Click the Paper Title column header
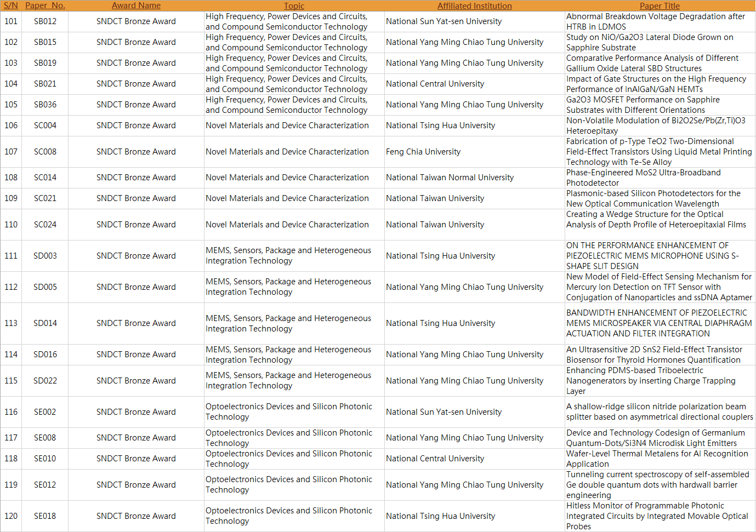Screen dimensions: 756x532 click(660, 5)
